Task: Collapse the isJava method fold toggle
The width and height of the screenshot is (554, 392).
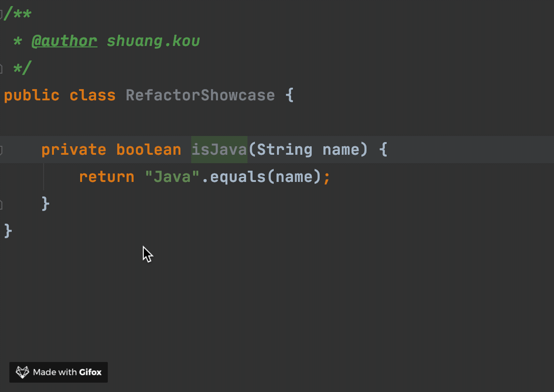Action: [x=1, y=150]
